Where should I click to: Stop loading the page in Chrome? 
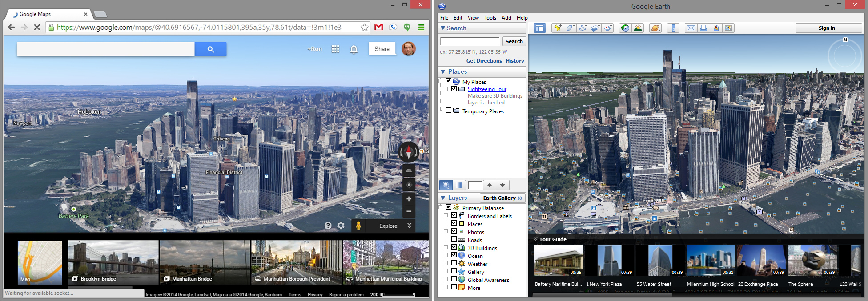(37, 27)
